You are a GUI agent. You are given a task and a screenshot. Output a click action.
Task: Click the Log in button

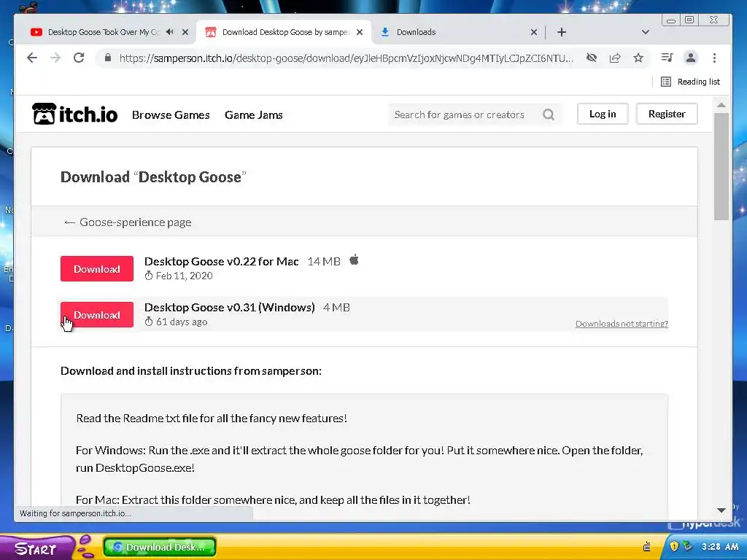(602, 114)
